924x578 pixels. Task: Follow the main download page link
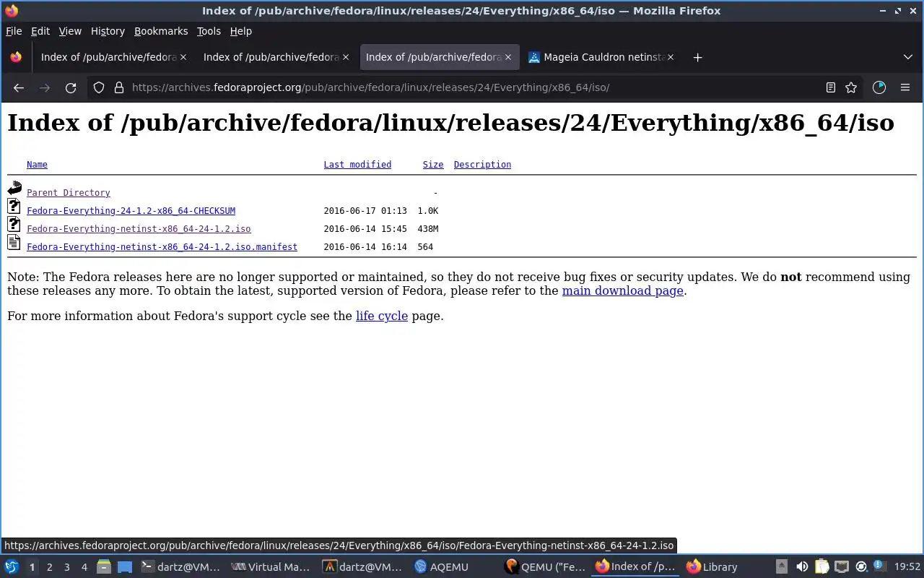coord(622,290)
